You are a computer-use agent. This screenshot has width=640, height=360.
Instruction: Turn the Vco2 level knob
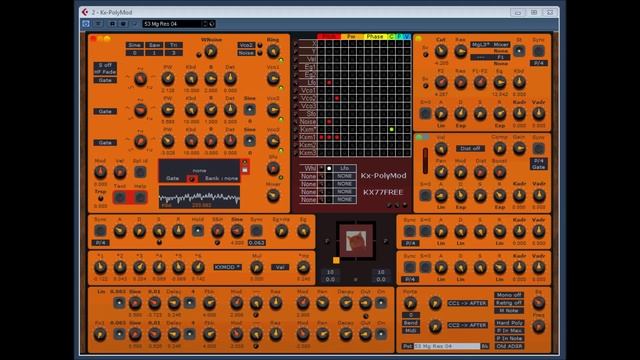[x=273, y=110]
